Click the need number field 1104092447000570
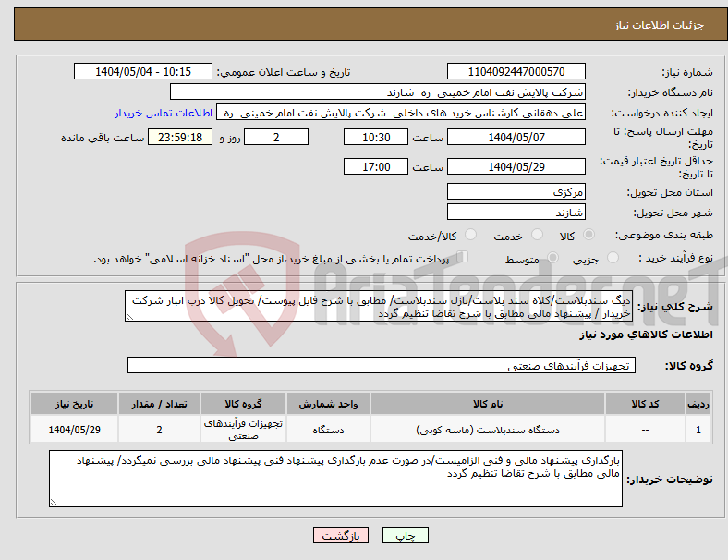The image size is (728, 560). (x=516, y=71)
